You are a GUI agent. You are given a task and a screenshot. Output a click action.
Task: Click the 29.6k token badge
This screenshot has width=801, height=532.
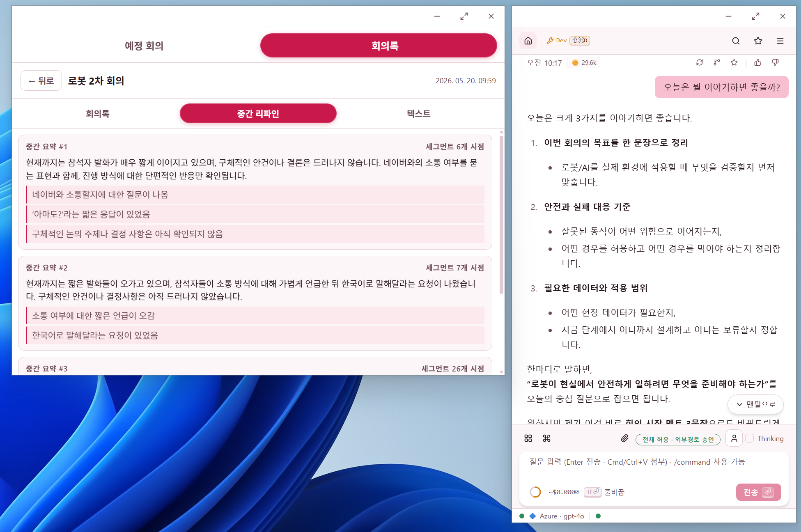click(584, 62)
